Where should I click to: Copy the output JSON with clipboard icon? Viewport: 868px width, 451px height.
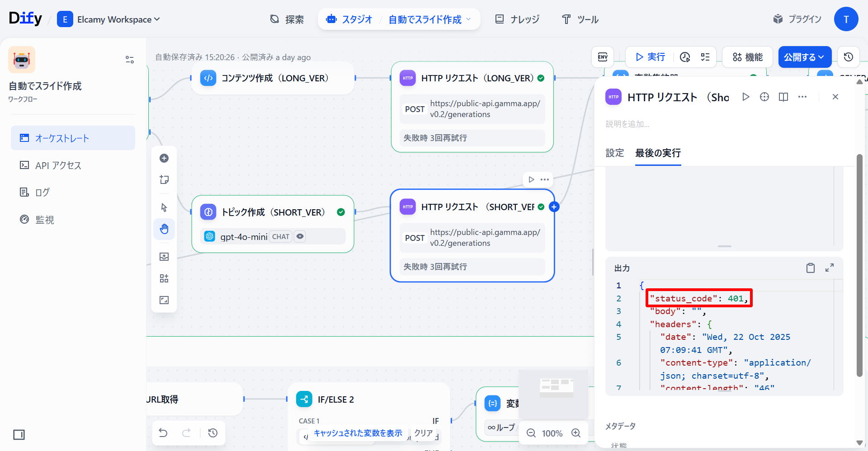[x=810, y=268]
